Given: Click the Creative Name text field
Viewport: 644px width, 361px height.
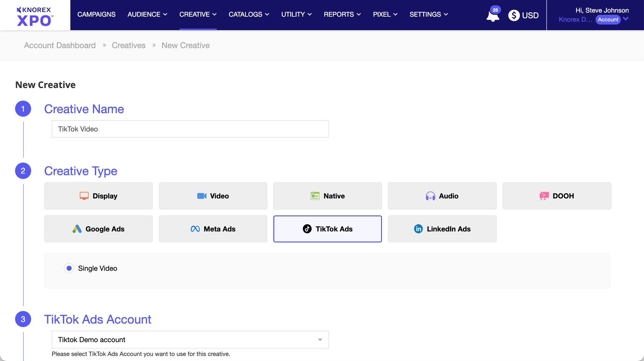Looking at the screenshot, I should (x=190, y=129).
